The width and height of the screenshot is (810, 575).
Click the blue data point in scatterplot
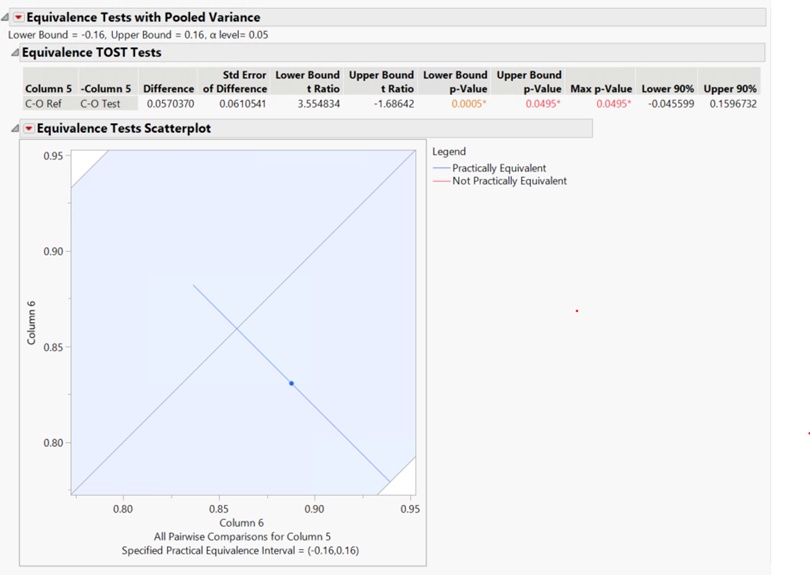click(x=292, y=383)
